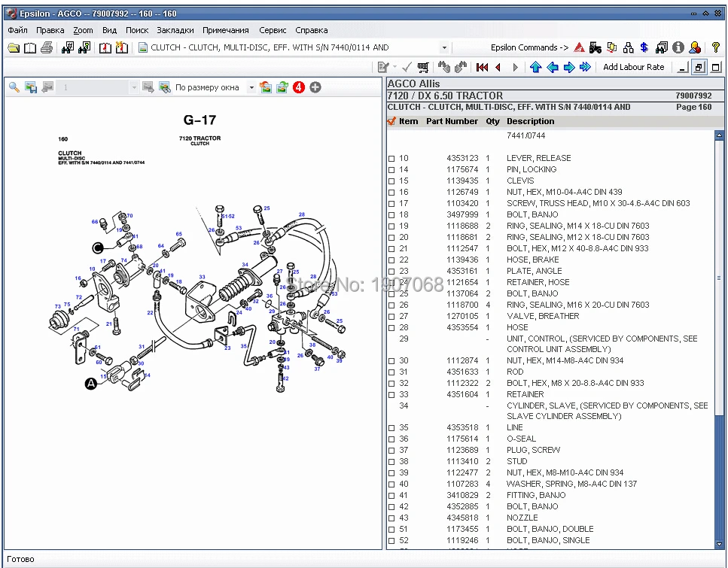Tick checkbox for item 10 LEVER, RELEASE
Screen dimensions: 728x568
(391, 159)
